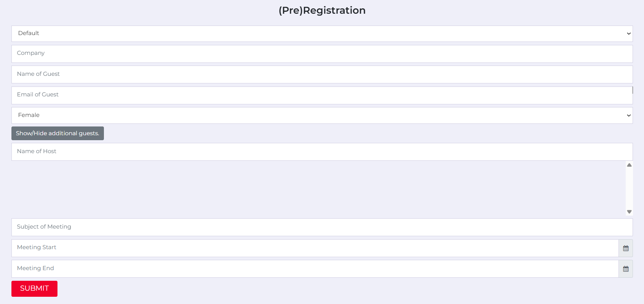Focus the Email of Guest field

(x=322, y=95)
